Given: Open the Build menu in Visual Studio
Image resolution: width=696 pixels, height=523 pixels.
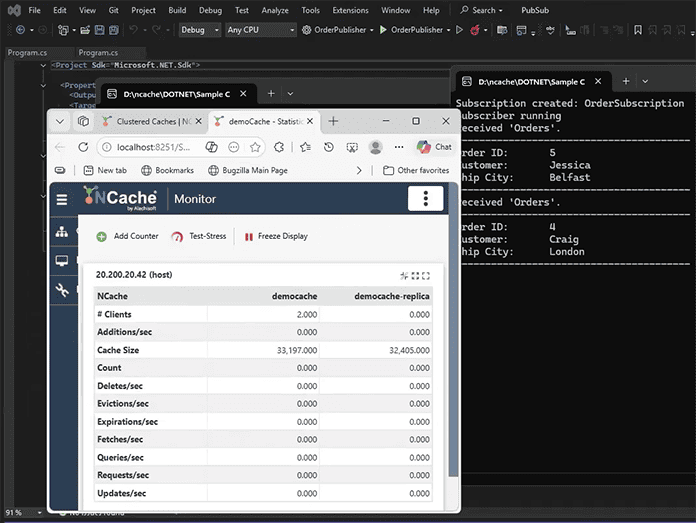Looking at the screenshot, I should click(x=177, y=10).
